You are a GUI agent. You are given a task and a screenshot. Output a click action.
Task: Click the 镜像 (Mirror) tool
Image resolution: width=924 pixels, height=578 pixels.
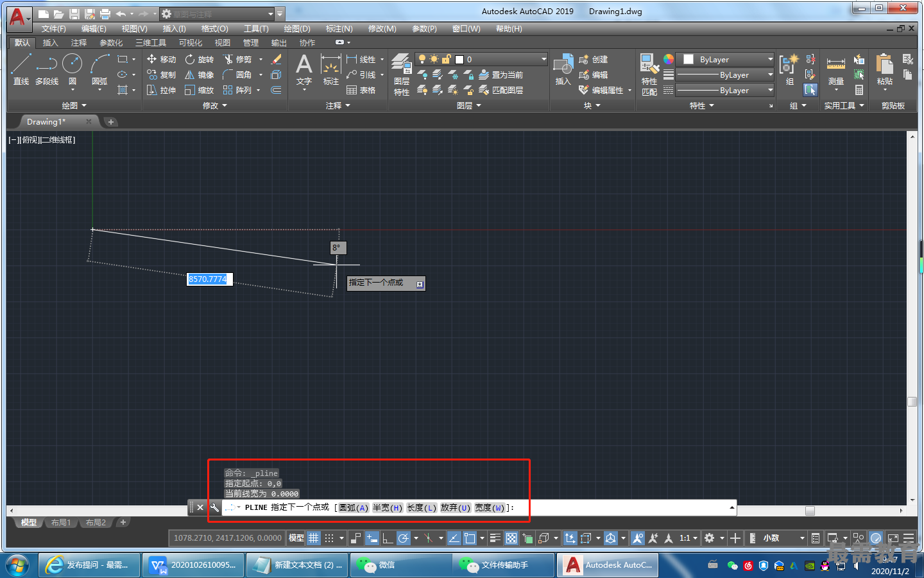click(x=200, y=74)
